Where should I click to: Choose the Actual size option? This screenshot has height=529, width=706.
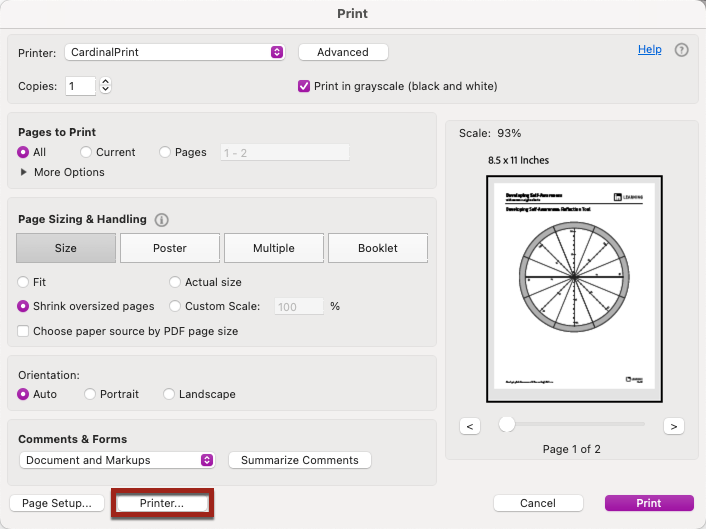[175, 282]
